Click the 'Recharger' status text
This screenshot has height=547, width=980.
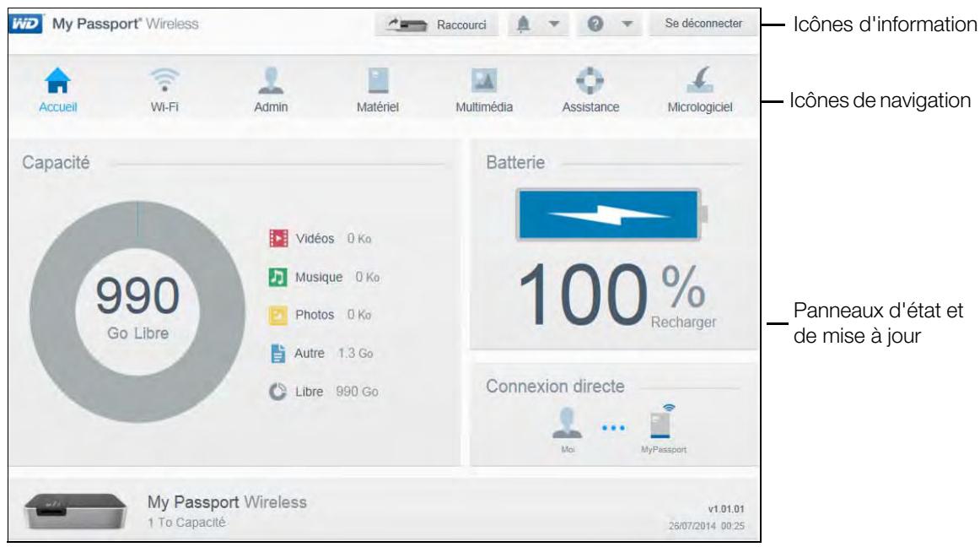pos(683,322)
